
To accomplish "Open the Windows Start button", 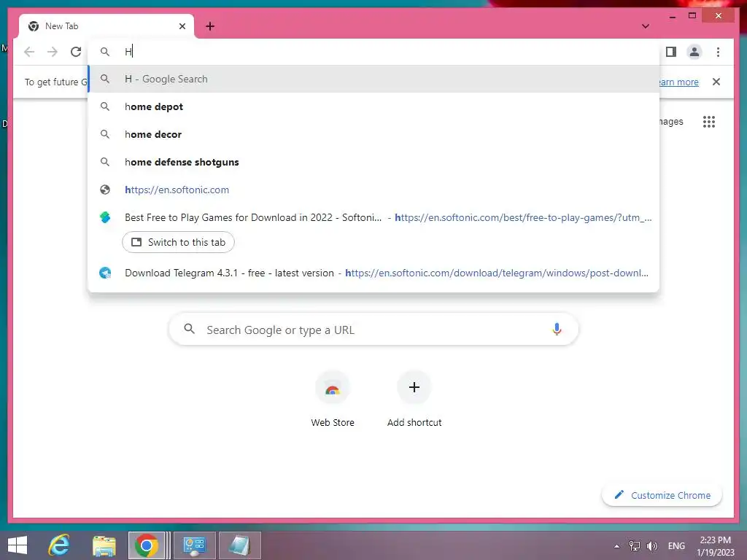I will point(18,545).
